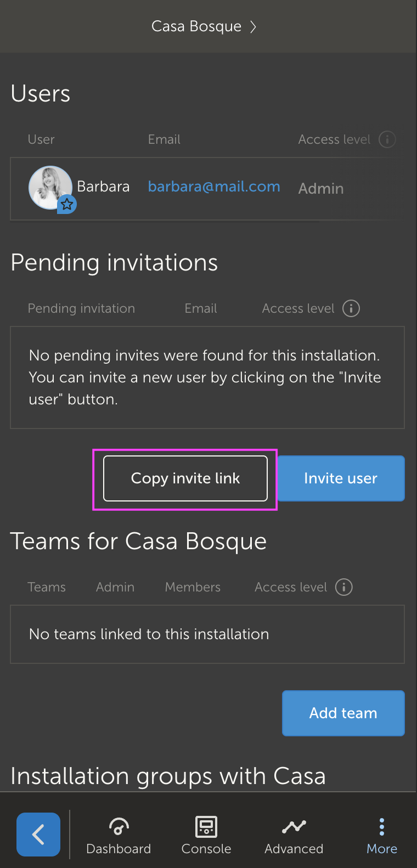Viewport: 417px width, 868px height.
Task: Click the Barbara user name
Action: tap(103, 187)
